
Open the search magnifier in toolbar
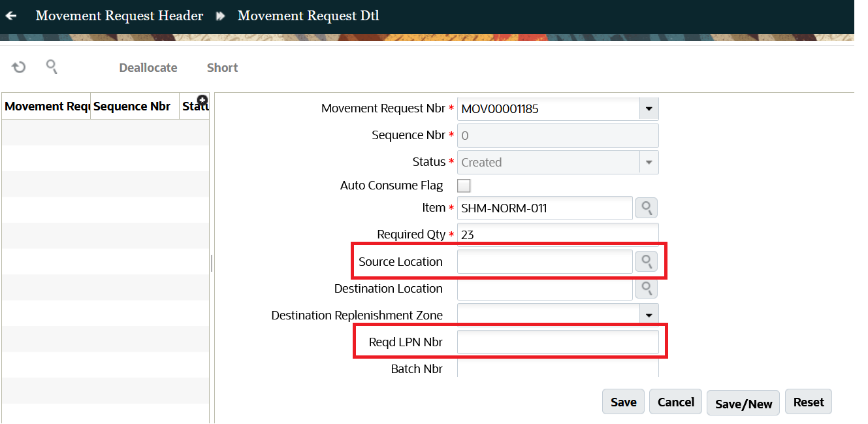[x=52, y=67]
